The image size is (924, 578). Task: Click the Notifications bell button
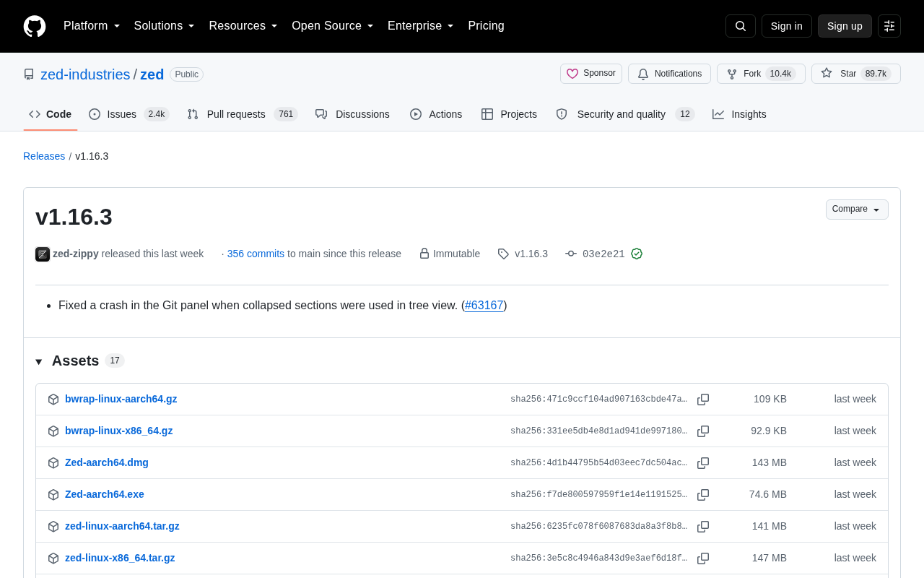tap(669, 74)
